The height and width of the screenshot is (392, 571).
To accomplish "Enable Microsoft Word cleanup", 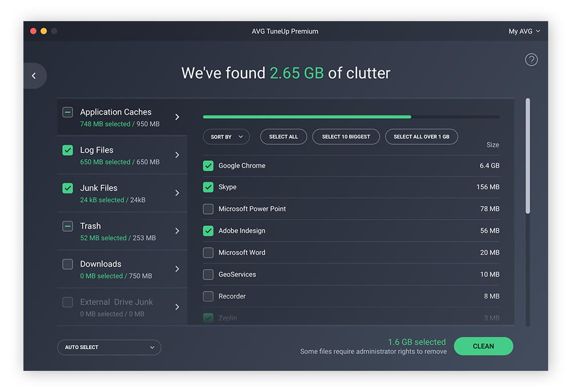I will click(208, 252).
